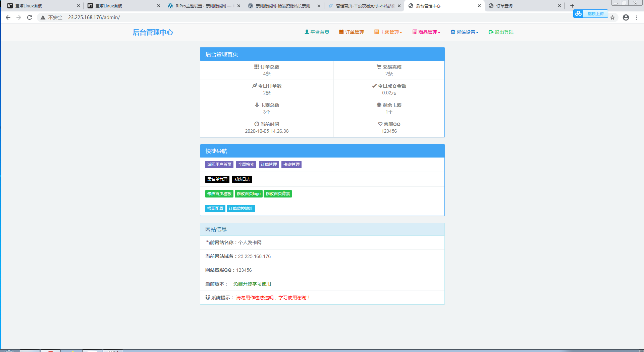Viewport: 644px width, 352px height.
Task: Click the 剩余卡密 burst icon
Action: click(379, 105)
